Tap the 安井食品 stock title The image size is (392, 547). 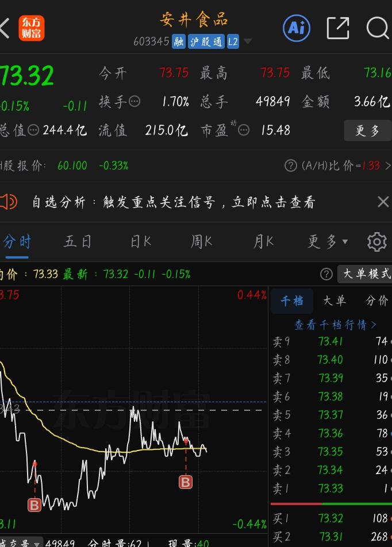click(x=194, y=20)
